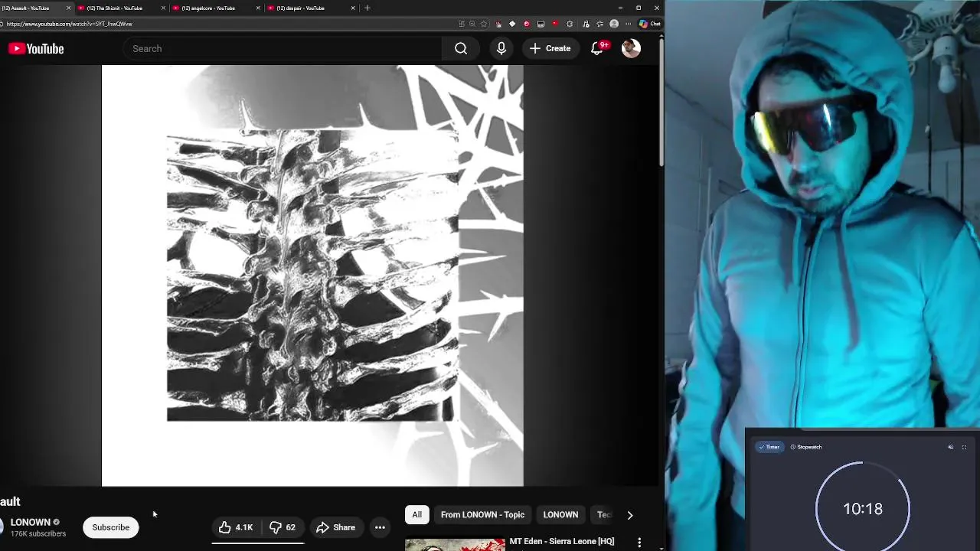
Task: Expand the timer widget to fullscreen
Action: (x=964, y=447)
